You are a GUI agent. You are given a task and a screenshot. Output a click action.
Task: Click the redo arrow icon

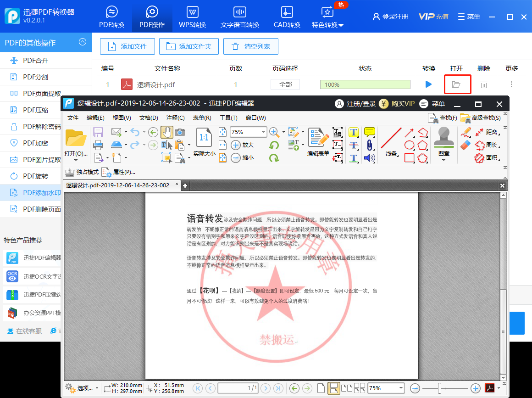[135, 145]
